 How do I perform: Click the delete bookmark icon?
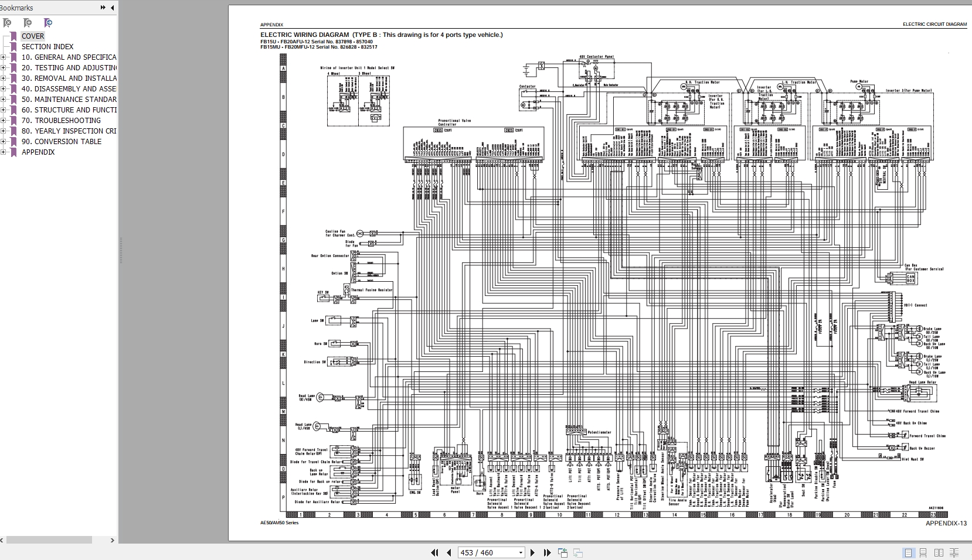pos(8,23)
